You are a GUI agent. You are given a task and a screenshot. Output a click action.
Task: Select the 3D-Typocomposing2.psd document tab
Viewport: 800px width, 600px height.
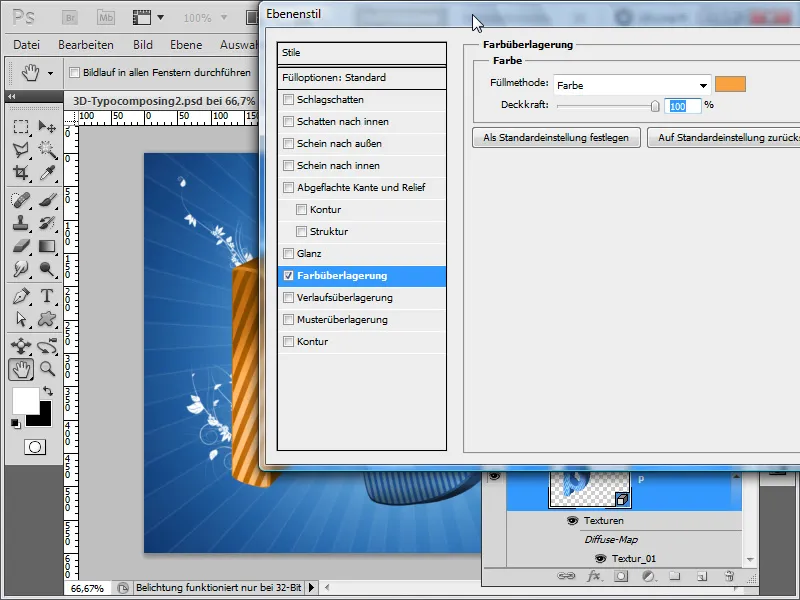click(x=163, y=101)
